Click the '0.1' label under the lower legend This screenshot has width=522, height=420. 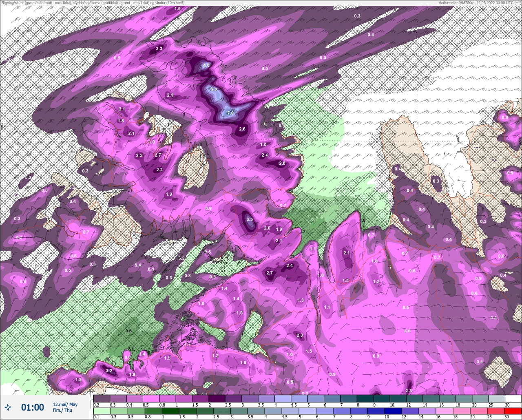96,417
